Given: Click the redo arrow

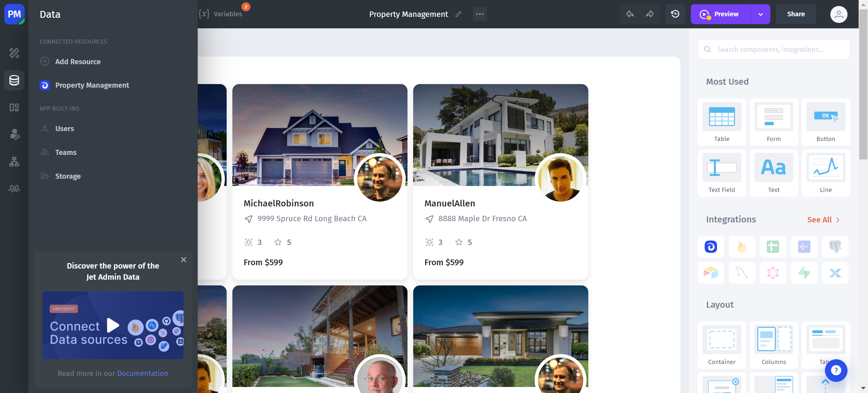Looking at the screenshot, I should [650, 14].
